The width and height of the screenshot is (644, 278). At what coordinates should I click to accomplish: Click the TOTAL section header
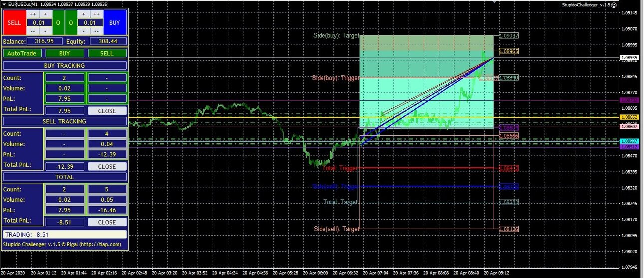coord(65,177)
